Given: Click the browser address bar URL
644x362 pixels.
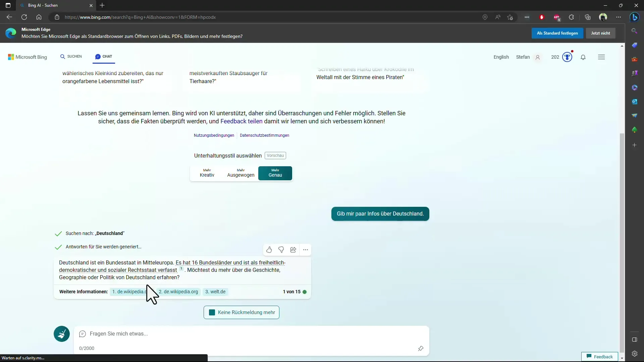Looking at the screenshot, I should (140, 17).
